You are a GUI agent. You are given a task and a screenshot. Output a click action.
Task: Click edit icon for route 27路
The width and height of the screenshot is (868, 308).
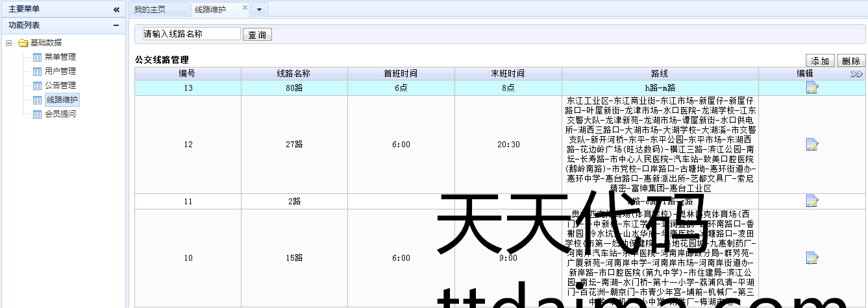coord(812,145)
